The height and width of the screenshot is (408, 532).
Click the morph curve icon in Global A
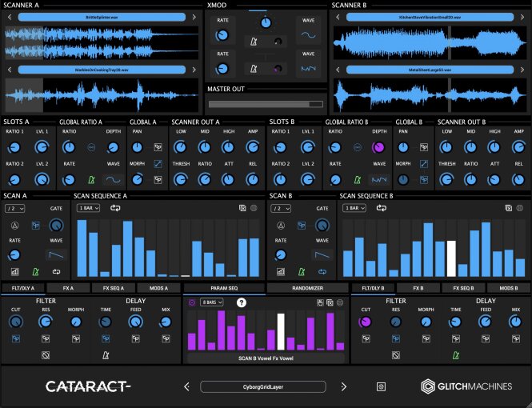[x=158, y=164]
